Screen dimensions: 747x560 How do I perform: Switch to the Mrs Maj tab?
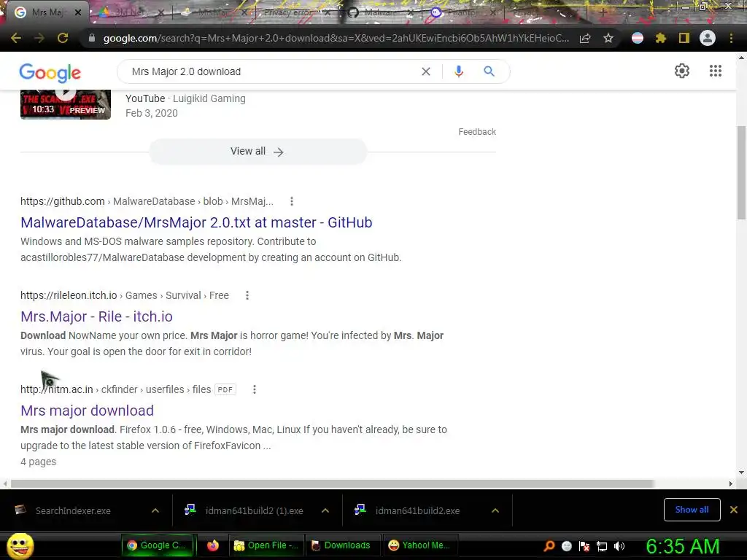(x=47, y=12)
